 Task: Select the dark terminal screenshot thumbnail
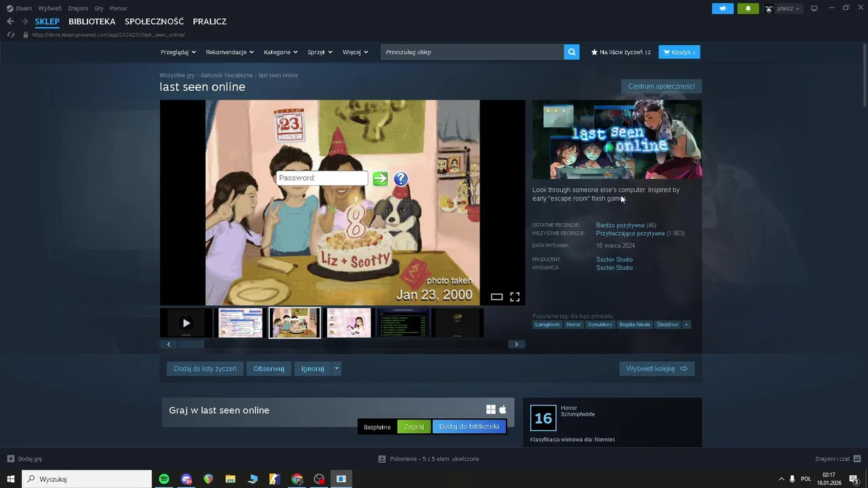pos(403,323)
